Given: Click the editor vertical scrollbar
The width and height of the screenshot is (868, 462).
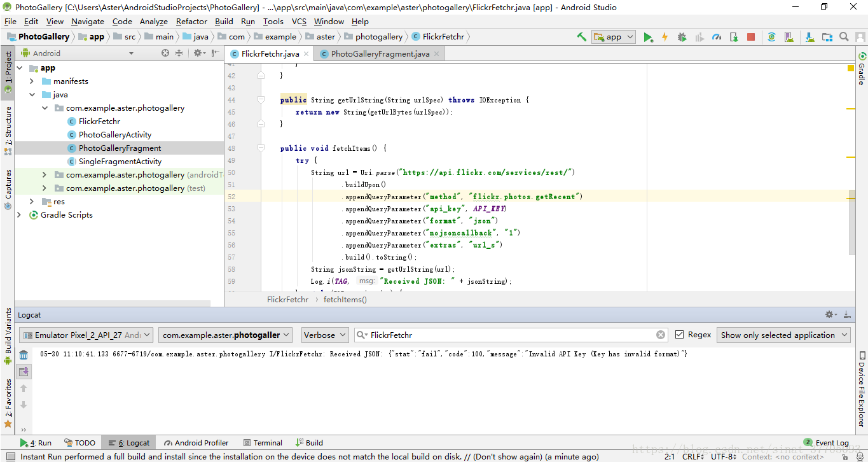Looking at the screenshot, I should click(852, 223).
